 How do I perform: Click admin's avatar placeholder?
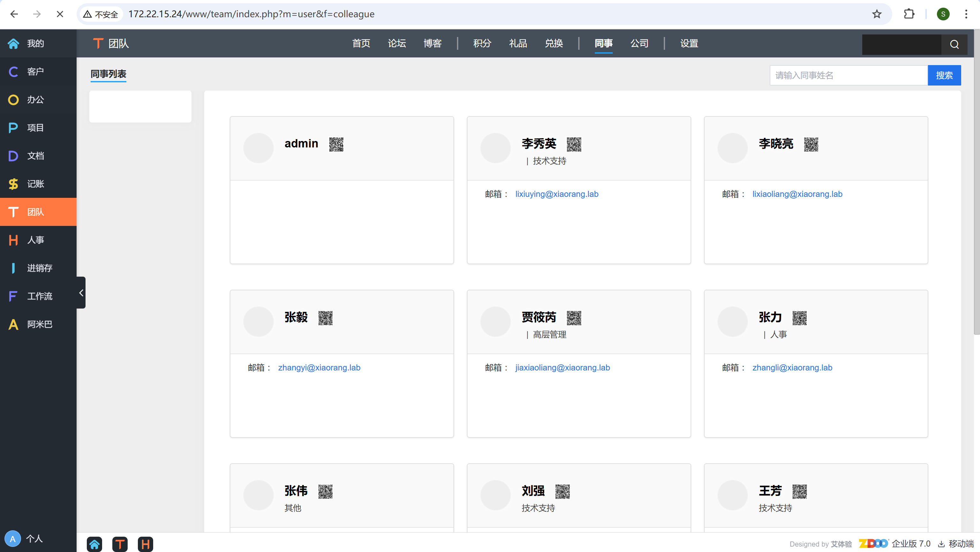click(x=258, y=148)
